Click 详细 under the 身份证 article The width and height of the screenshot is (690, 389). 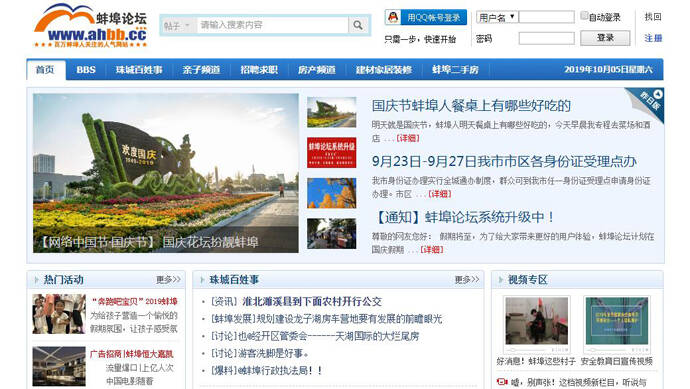(440, 194)
